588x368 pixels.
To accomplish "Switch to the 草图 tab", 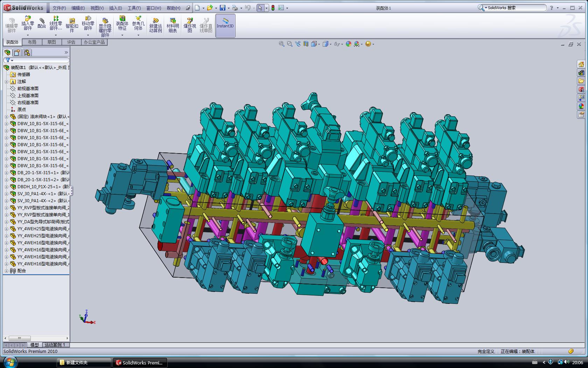I will (51, 42).
